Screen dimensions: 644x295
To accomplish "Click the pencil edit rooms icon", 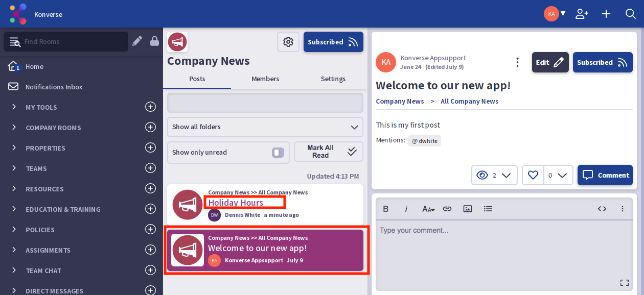I will click(x=137, y=41).
